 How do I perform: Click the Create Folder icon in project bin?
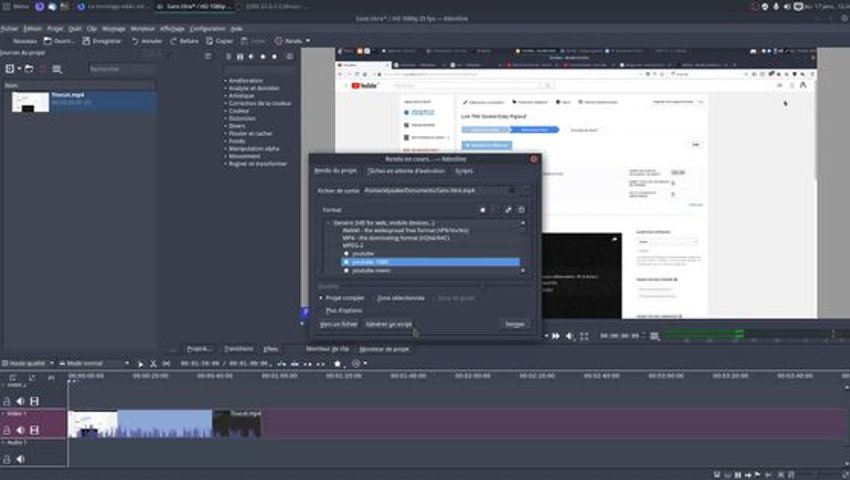tap(29, 69)
